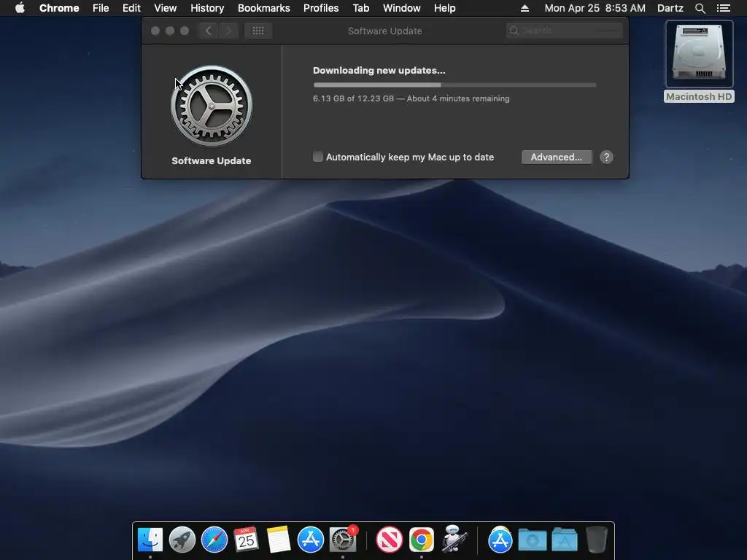Open the History menu
747x560 pixels.
tap(207, 8)
